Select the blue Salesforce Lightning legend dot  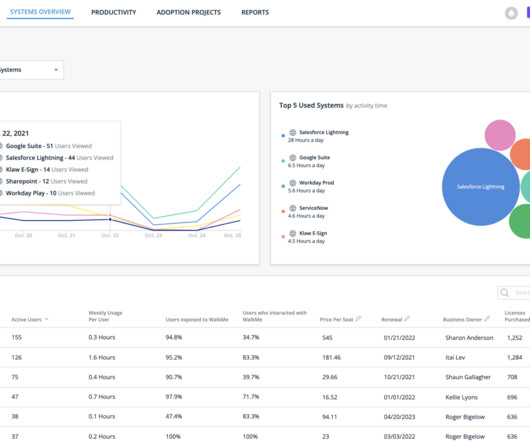(x=283, y=136)
